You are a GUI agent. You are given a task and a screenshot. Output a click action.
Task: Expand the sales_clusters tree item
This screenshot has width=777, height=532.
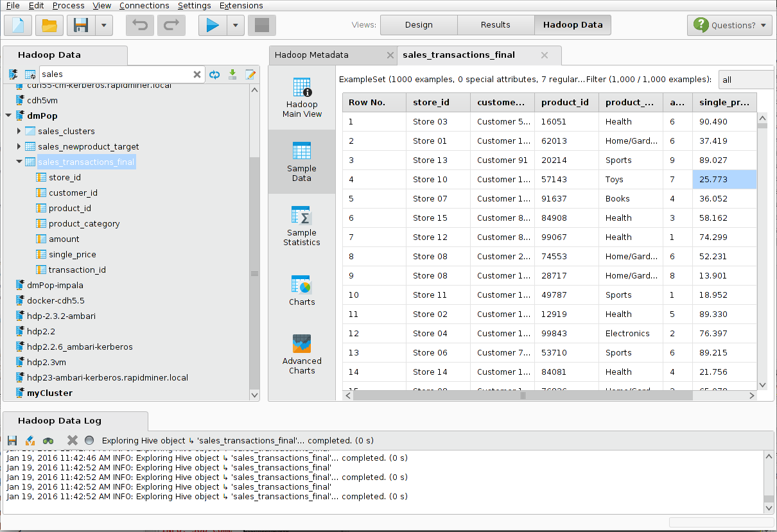click(x=18, y=131)
